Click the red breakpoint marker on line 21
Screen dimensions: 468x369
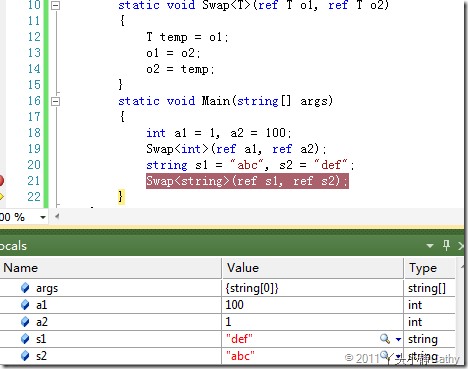pos(1,181)
